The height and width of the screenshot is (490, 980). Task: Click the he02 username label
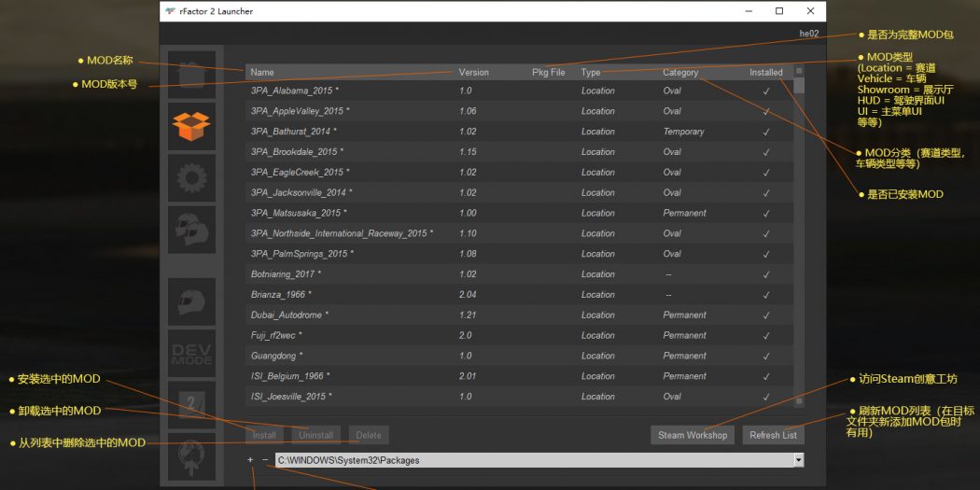coord(809,34)
